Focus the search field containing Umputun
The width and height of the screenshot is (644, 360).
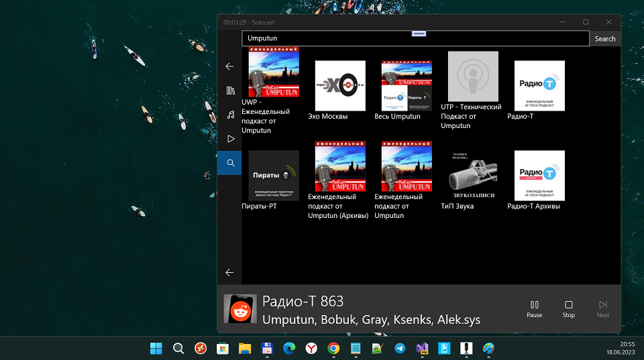[416, 38]
